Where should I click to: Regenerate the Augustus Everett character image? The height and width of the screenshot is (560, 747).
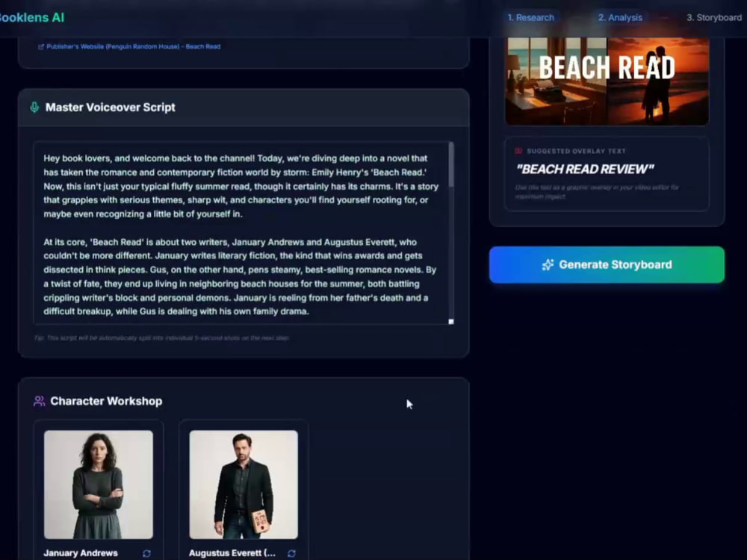click(291, 553)
